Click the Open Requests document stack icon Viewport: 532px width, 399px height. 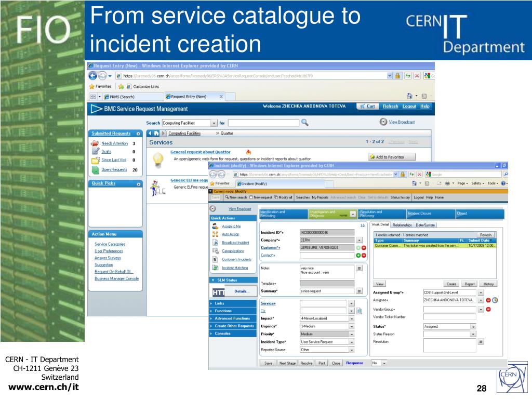pos(96,169)
